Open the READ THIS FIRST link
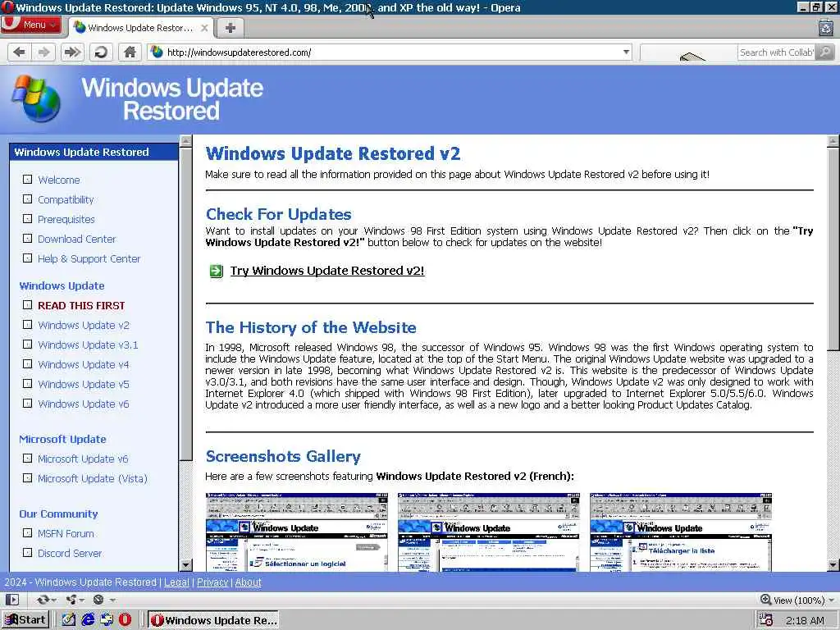 coord(81,305)
